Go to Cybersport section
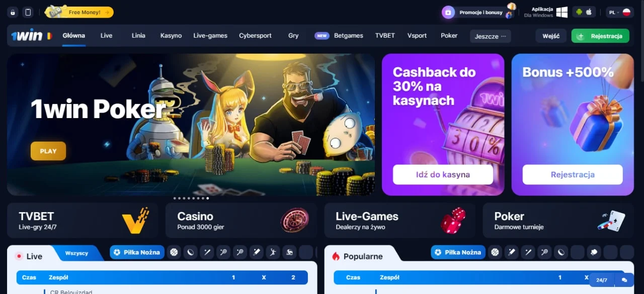The width and height of the screenshot is (644, 294). pyautogui.click(x=255, y=36)
